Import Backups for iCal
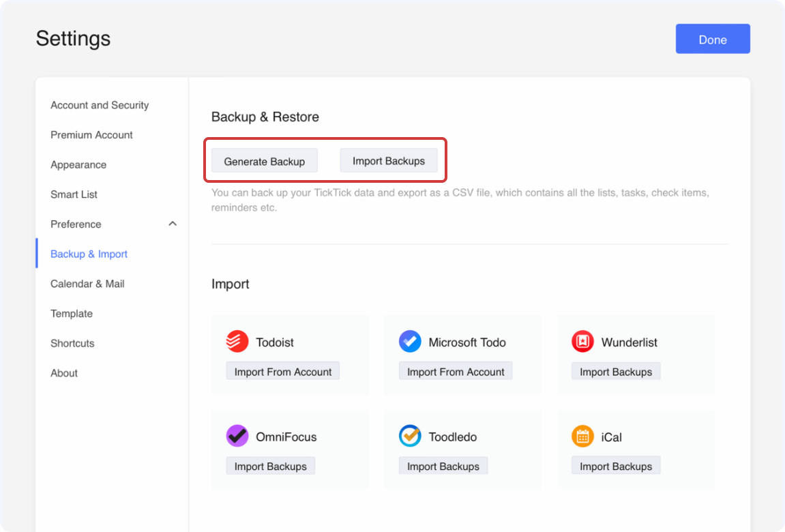Viewport: 785px width, 532px height. coord(615,465)
